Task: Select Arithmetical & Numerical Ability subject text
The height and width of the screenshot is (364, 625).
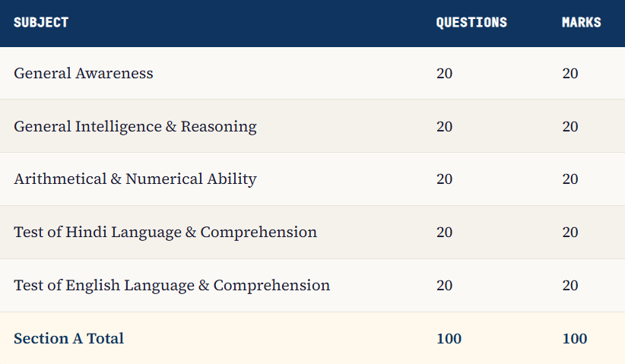Action: point(135,179)
